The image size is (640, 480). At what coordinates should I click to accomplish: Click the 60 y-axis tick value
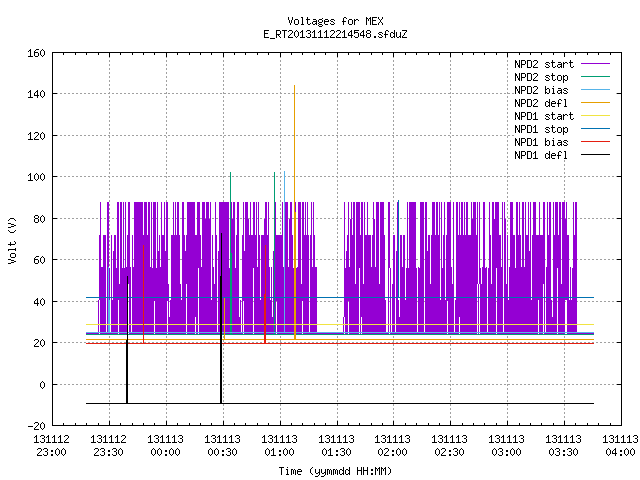click(x=39, y=260)
